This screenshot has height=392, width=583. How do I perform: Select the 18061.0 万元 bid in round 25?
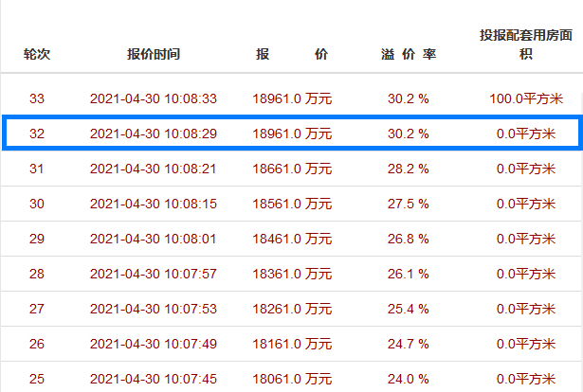point(292,379)
